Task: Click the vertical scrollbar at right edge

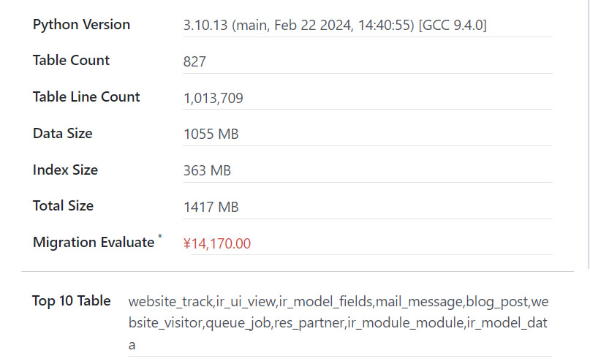Action: (x=589, y=134)
